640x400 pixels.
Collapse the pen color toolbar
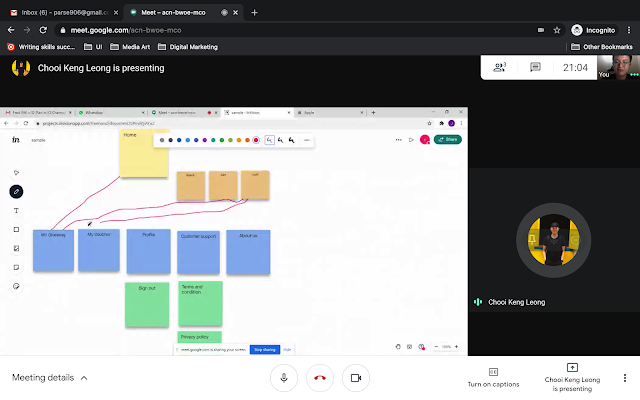click(307, 140)
